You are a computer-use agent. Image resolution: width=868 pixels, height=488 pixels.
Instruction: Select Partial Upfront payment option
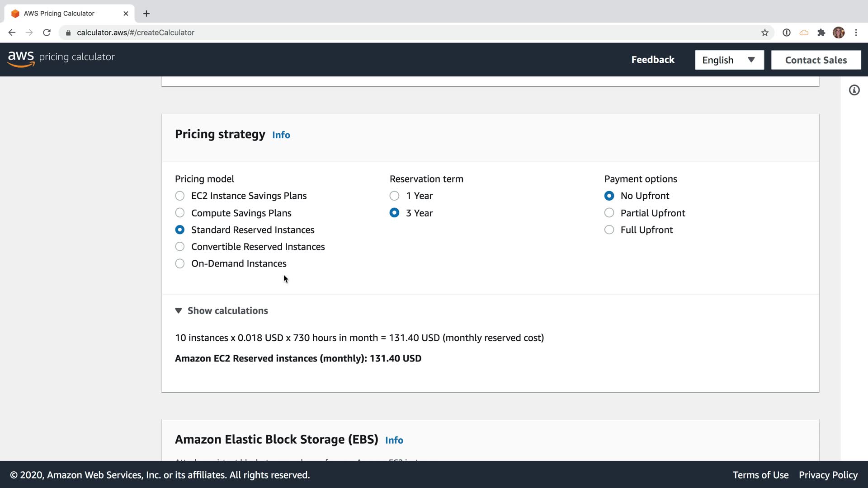point(609,213)
